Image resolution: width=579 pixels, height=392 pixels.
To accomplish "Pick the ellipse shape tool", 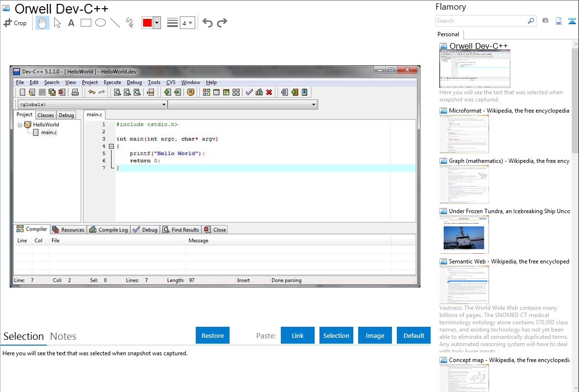I will point(101,23).
